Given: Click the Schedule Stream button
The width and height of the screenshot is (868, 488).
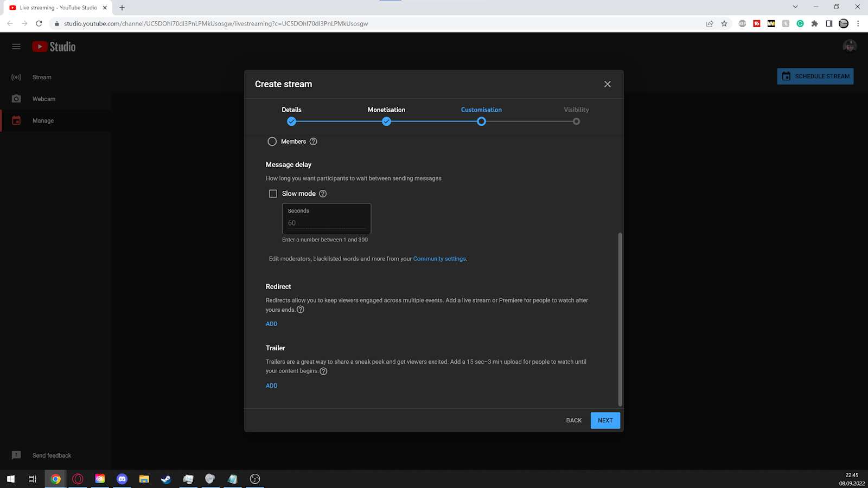Looking at the screenshot, I should click(815, 76).
